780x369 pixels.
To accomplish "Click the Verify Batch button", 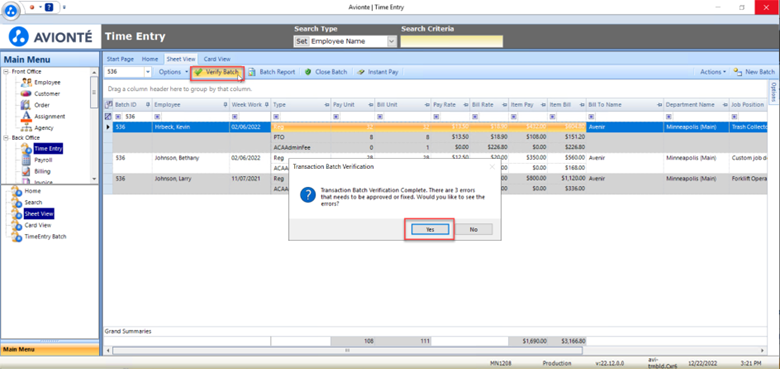I will point(217,72).
